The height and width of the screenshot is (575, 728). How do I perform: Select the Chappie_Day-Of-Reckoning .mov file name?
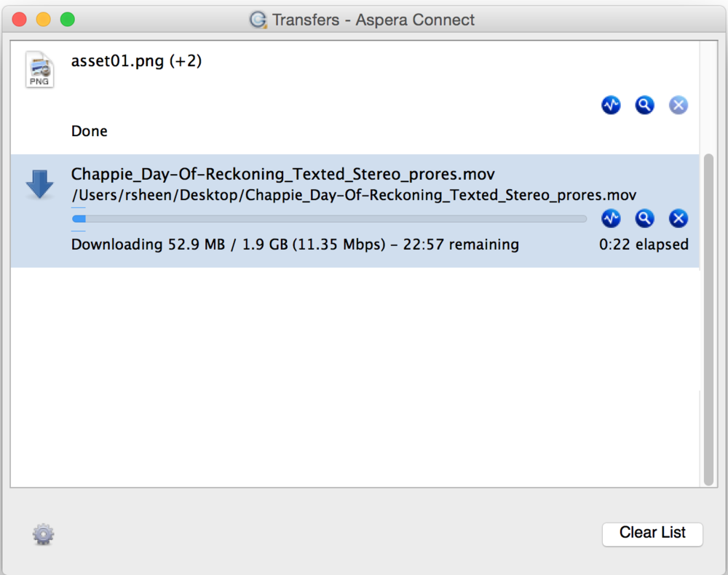click(x=282, y=174)
